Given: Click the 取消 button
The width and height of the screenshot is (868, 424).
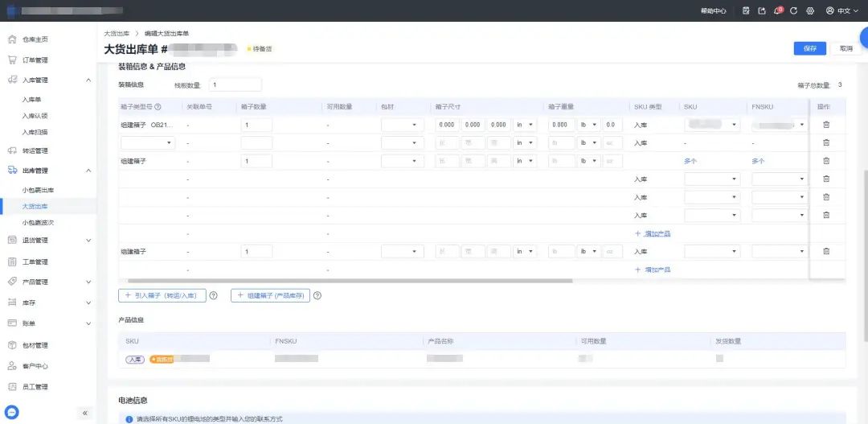Looking at the screenshot, I should (x=845, y=48).
